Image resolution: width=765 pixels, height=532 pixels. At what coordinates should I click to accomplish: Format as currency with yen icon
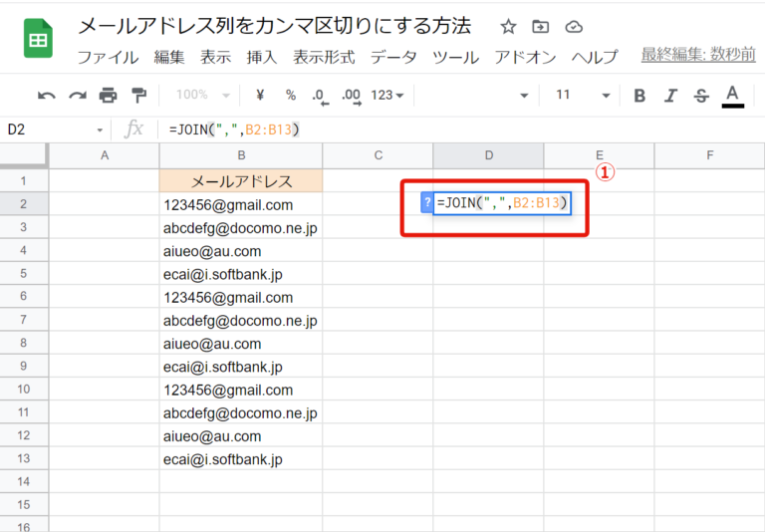tap(260, 95)
